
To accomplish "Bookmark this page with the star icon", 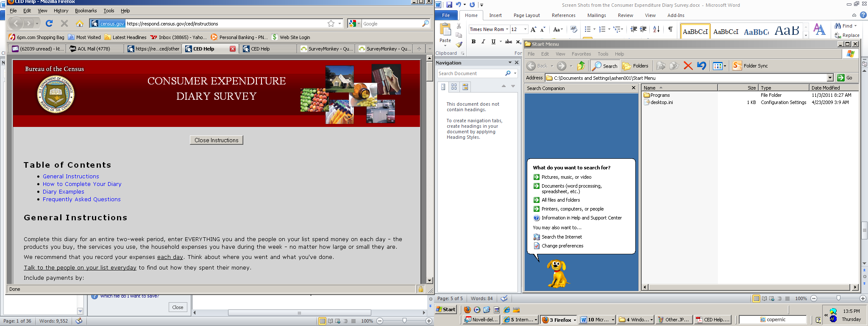I will (x=331, y=23).
